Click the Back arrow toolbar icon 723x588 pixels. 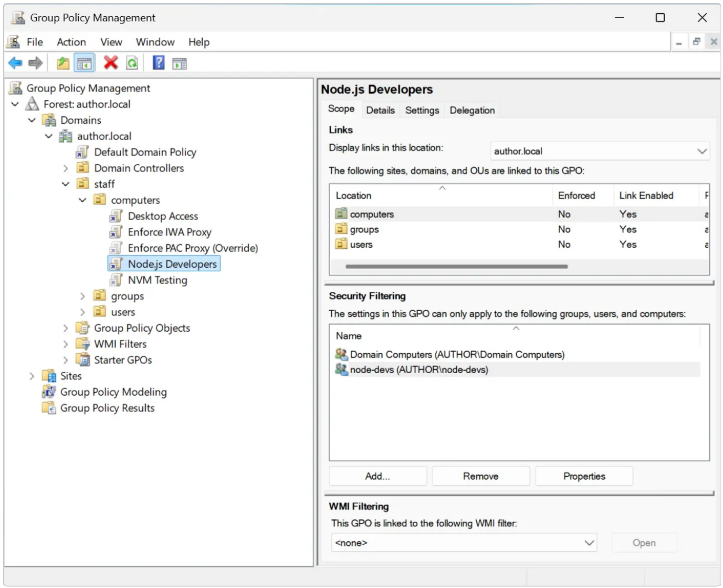pos(16,63)
